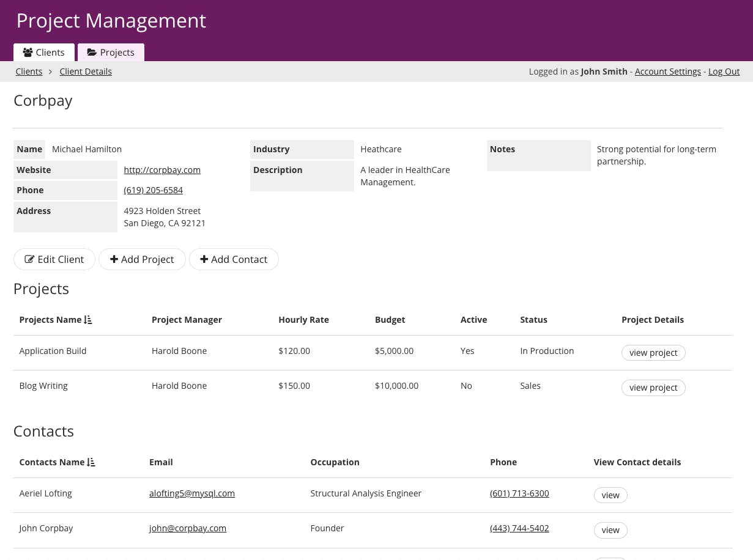Select the Clients people icon
The height and width of the screenshot is (560, 753).
pyautogui.click(x=28, y=52)
